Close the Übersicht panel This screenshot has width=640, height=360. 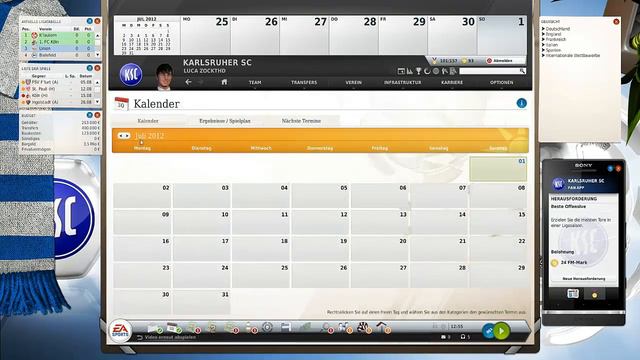pyautogui.click(x=616, y=22)
